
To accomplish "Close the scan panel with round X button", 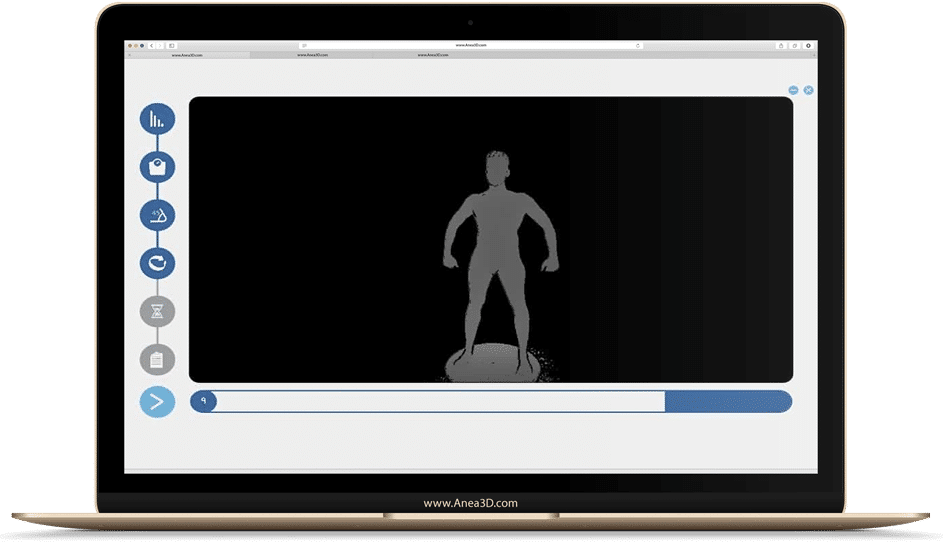I will 808,90.
